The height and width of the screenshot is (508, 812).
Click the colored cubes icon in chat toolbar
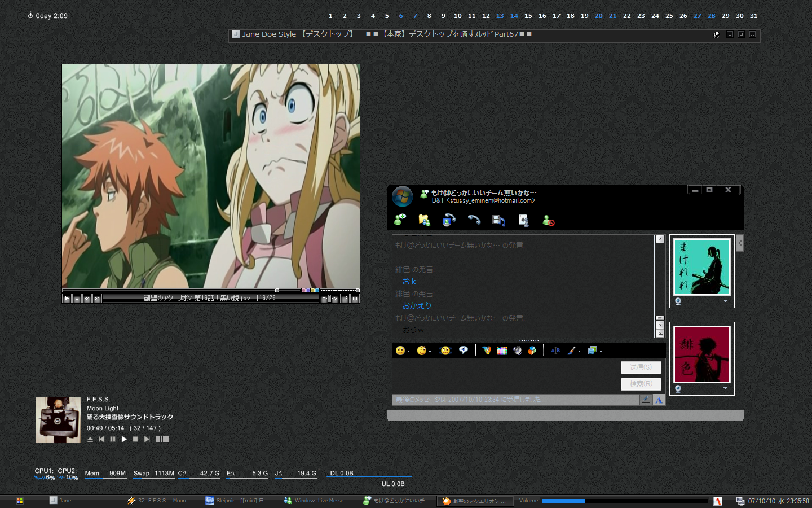pos(532,351)
